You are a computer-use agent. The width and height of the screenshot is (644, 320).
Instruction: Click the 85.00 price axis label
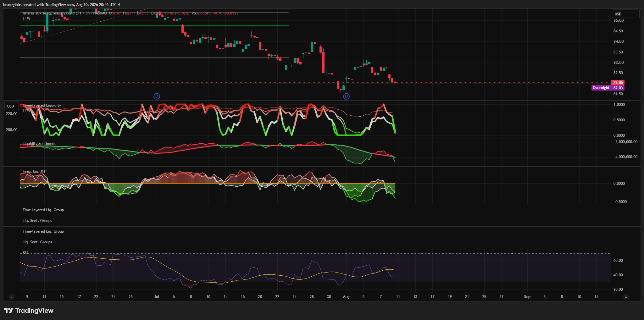pyautogui.click(x=618, y=20)
